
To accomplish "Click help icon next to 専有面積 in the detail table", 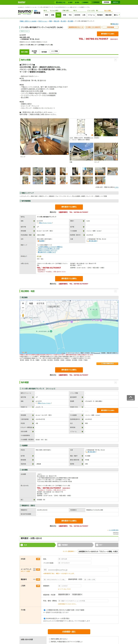I will 34,231.
